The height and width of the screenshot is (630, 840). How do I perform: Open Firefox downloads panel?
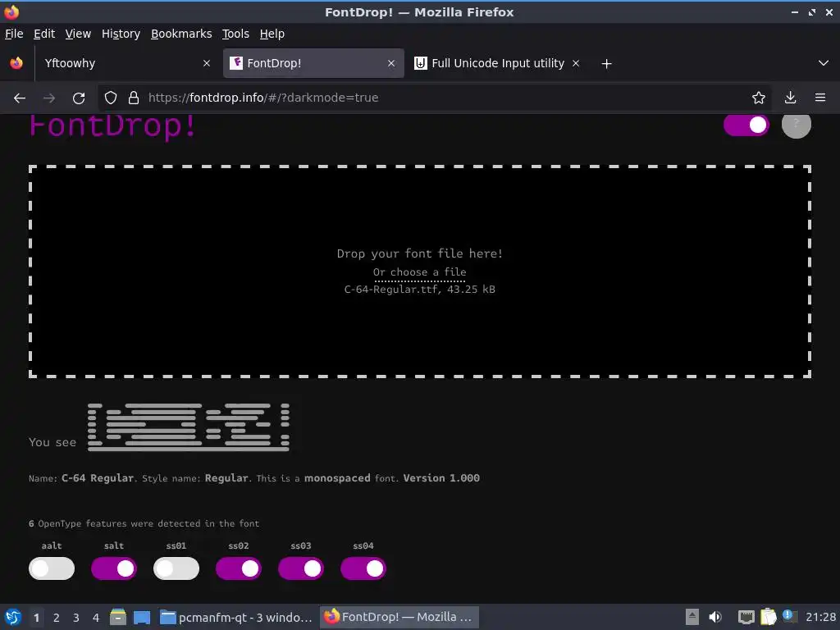click(790, 98)
